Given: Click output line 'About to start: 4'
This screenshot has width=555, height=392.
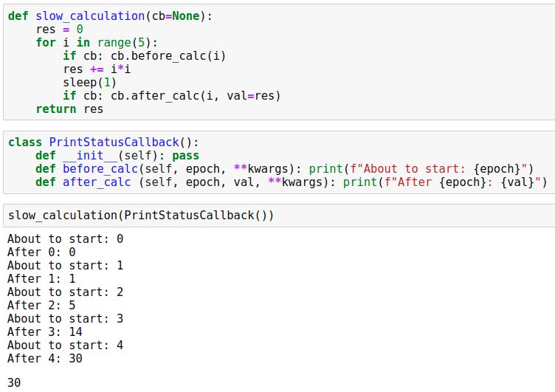Looking at the screenshot, I should click(x=65, y=345).
